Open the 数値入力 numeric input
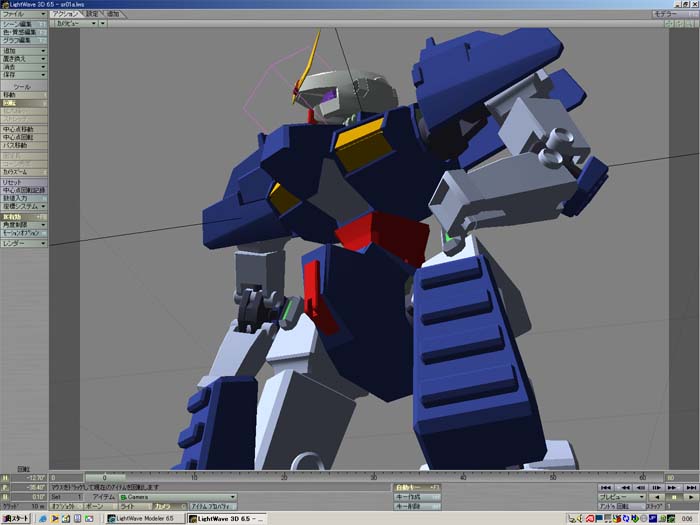The width and height of the screenshot is (700, 525). click(24, 198)
